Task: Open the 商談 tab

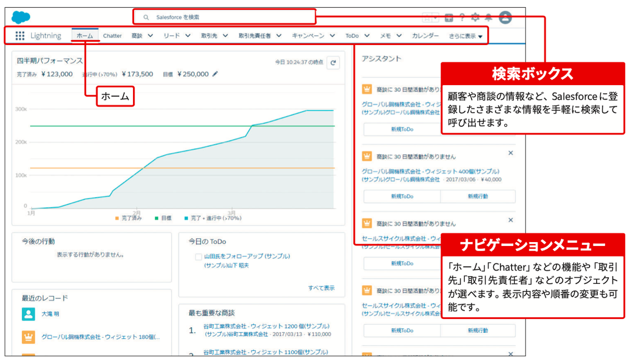Action: click(x=137, y=36)
